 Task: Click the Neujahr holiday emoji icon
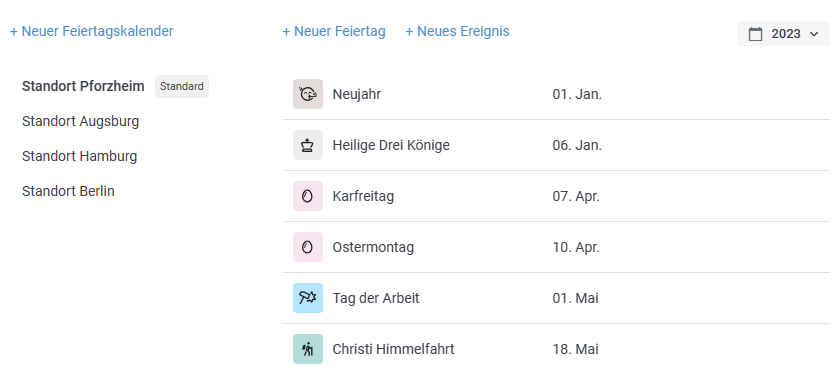point(308,94)
